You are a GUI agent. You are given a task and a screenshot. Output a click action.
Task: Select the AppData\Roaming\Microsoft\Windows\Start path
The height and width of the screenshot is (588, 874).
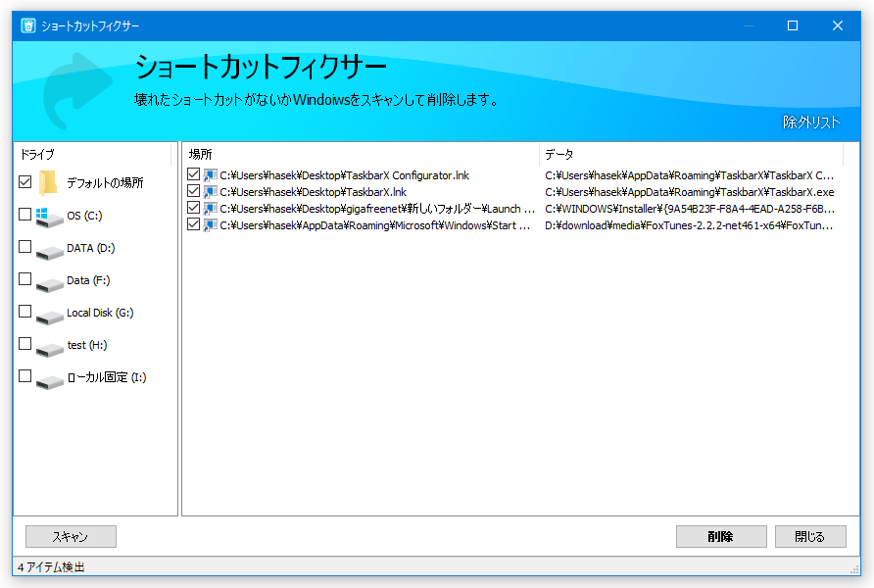tap(374, 225)
